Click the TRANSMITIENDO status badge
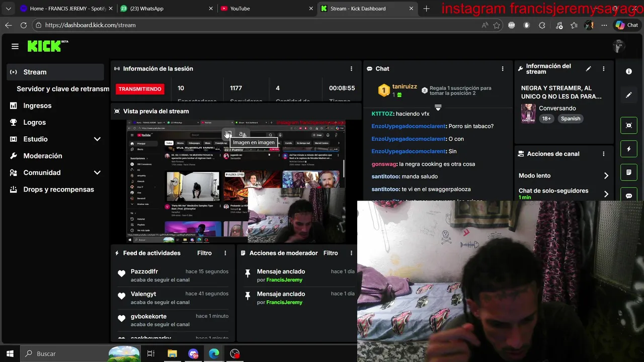The width and height of the screenshot is (644, 362). click(x=140, y=89)
